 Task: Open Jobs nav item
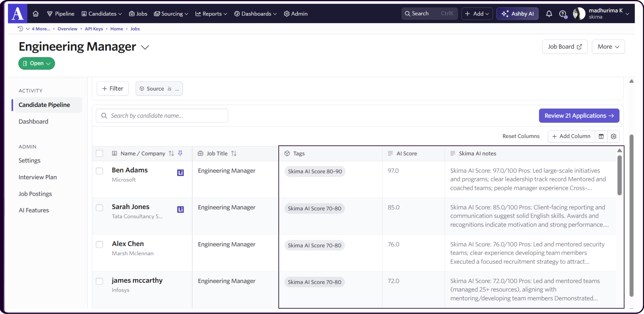point(138,13)
